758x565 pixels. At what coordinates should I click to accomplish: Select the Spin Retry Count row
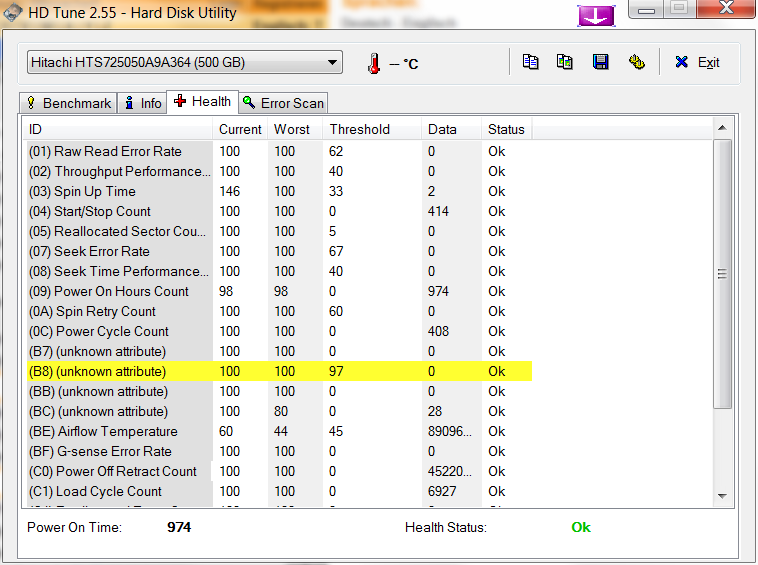(279, 311)
